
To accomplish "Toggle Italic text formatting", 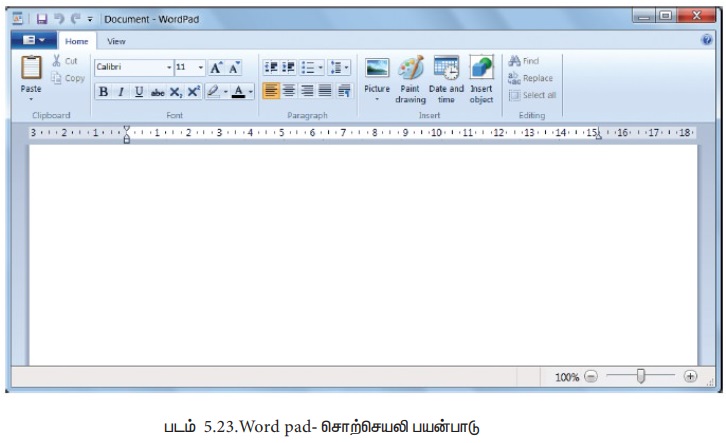I will (121, 92).
